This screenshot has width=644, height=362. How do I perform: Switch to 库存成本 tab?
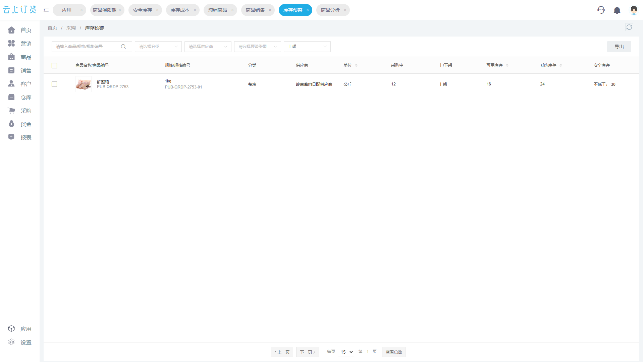[180, 10]
